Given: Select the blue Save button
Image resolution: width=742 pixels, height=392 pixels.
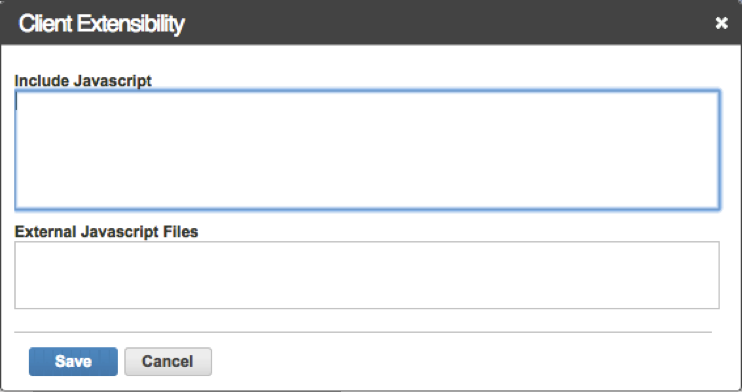Looking at the screenshot, I should [x=73, y=362].
